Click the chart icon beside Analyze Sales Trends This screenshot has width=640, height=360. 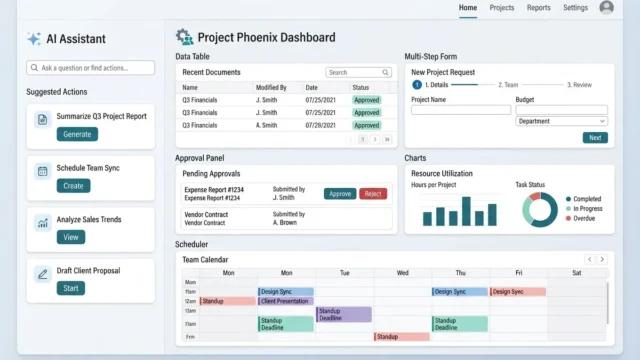coord(42,223)
